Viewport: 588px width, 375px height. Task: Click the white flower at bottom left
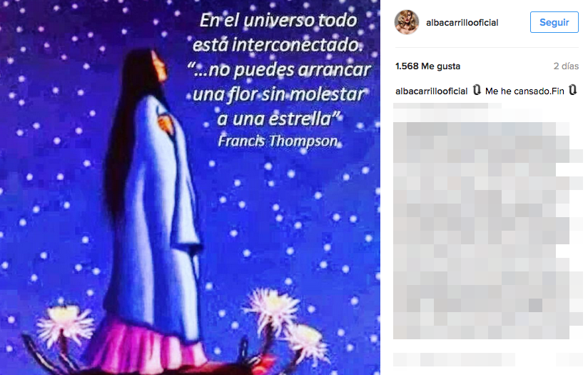pyautogui.click(x=66, y=326)
